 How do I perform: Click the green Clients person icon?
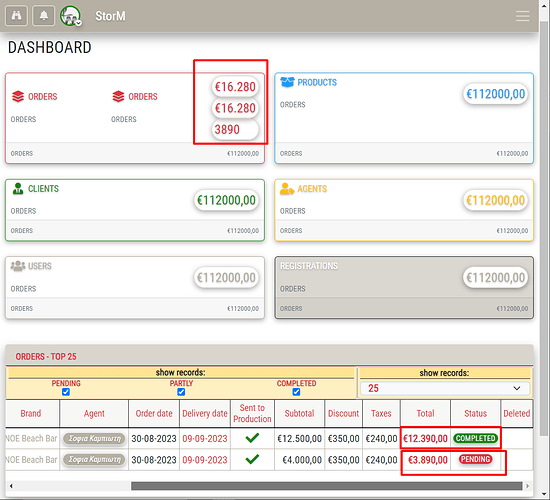click(18, 188)
